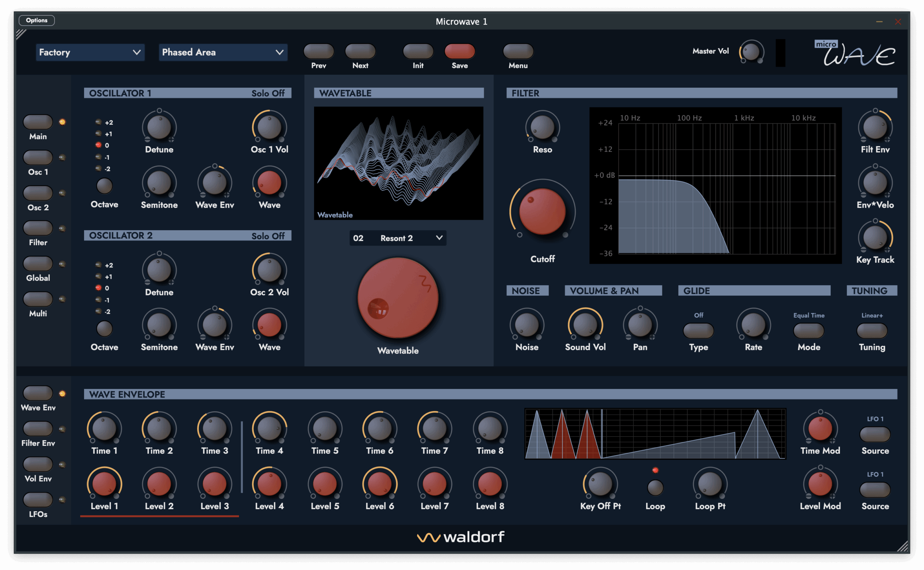Open the Phased Area preset dropdown
This screenshot has height=570, width=924.
[223, 52]
